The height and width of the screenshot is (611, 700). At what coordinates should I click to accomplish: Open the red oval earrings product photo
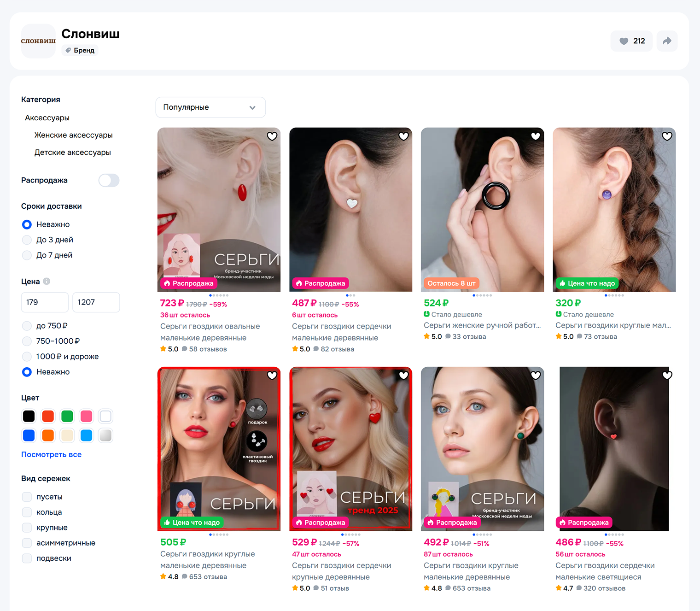point(219,210)
